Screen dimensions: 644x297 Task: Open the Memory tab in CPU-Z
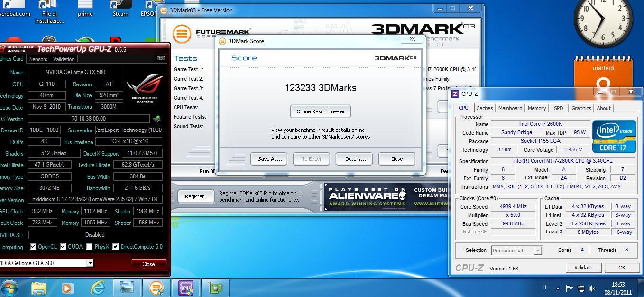tap(537, 108)
